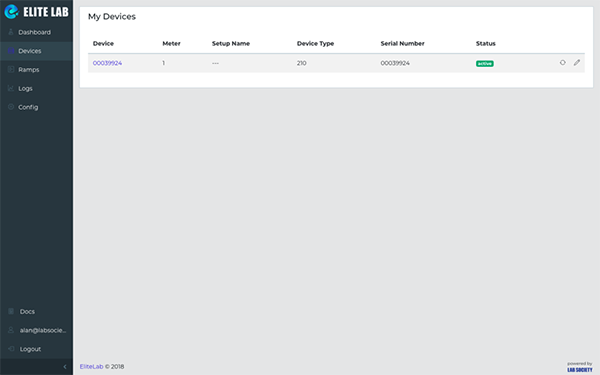Screen dimensions: 600x375
Task: Click the Logout arrow icon
Action: (11, 349)
